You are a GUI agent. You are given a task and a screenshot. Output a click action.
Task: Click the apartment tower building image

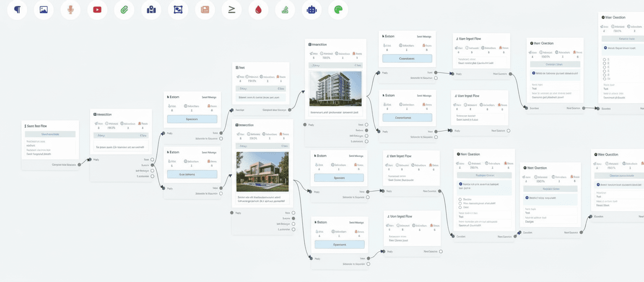pos(335,89)
